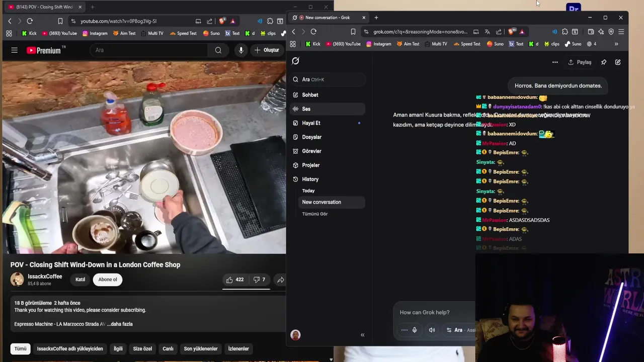The image size is (644, 362).
Task: Open Multi TV bookmark in Grok window
Action: click(x=435, y=44)
